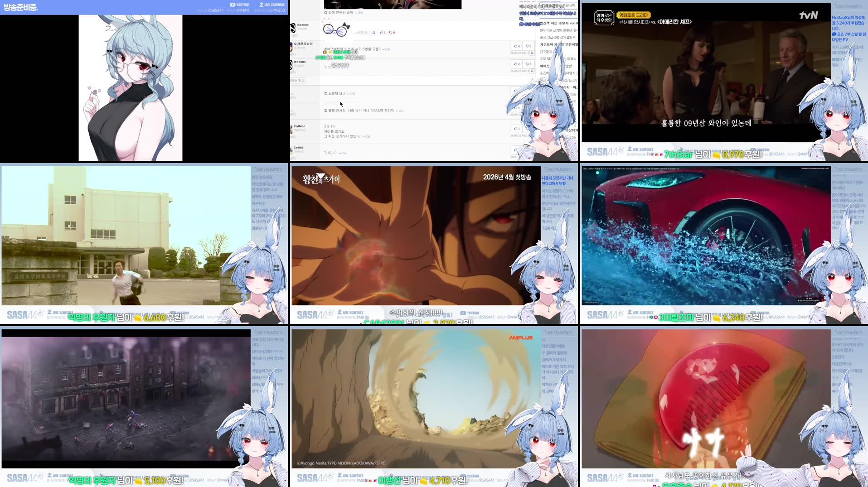Like the 오자결하실분 comment with 2 likes

[517, 46]
